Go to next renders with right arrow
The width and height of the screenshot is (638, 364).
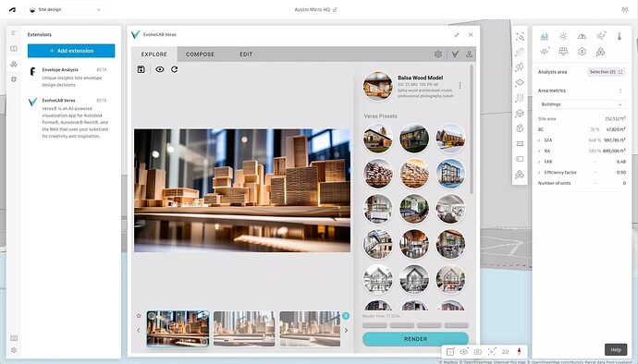tap(346, 330)
